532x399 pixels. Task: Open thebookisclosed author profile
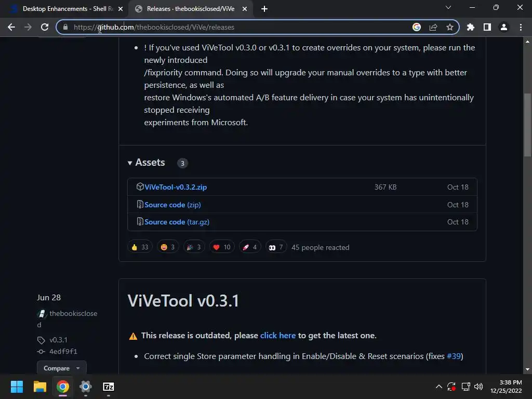click(x=73, y=313)
